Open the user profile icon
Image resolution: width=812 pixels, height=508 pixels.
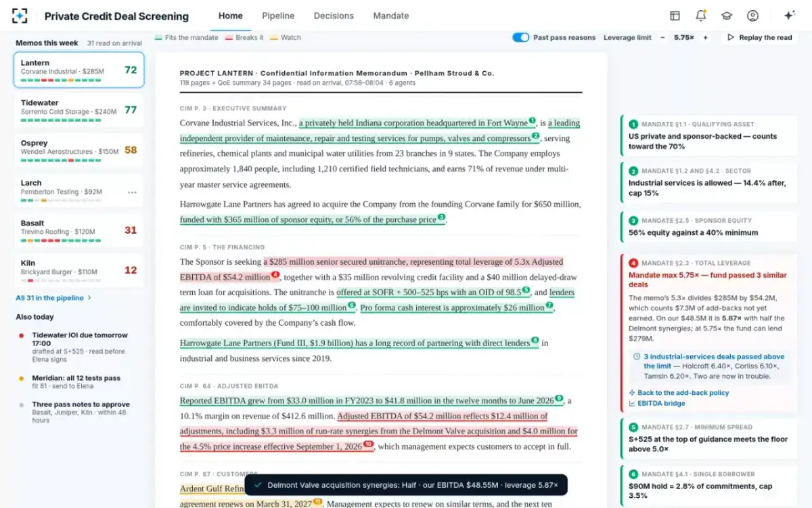(x=752, y=16)
